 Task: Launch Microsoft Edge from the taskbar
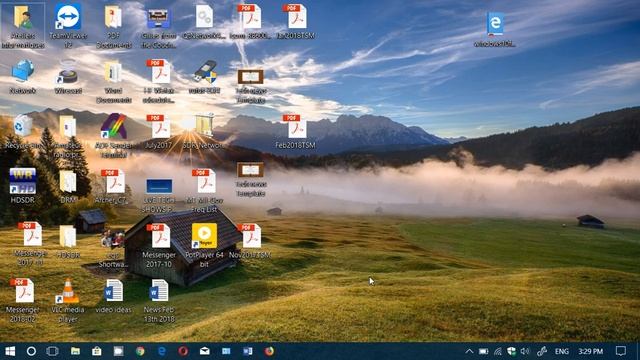click(162, 351)
